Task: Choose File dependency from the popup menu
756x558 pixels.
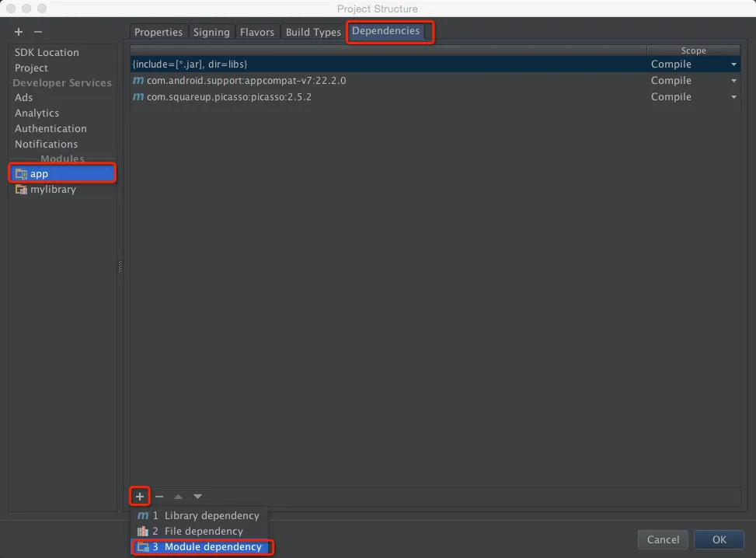Action: point(199,531)
